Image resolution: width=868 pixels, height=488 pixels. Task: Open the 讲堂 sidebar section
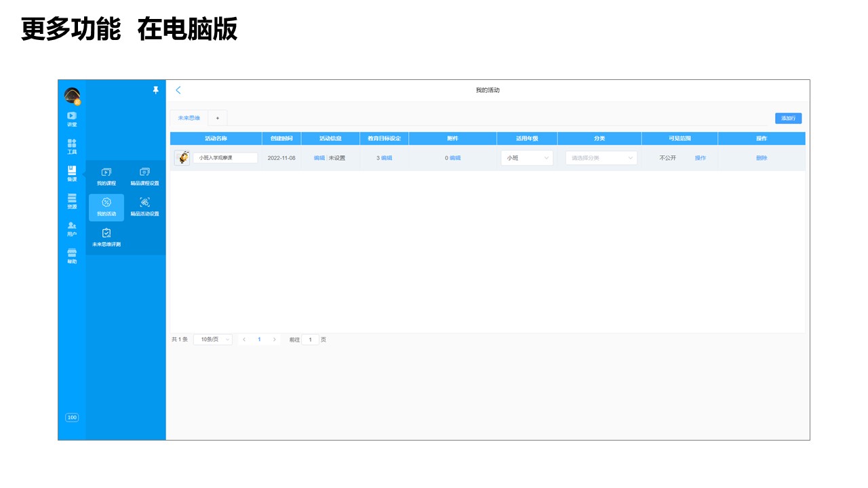pos(72,119)
